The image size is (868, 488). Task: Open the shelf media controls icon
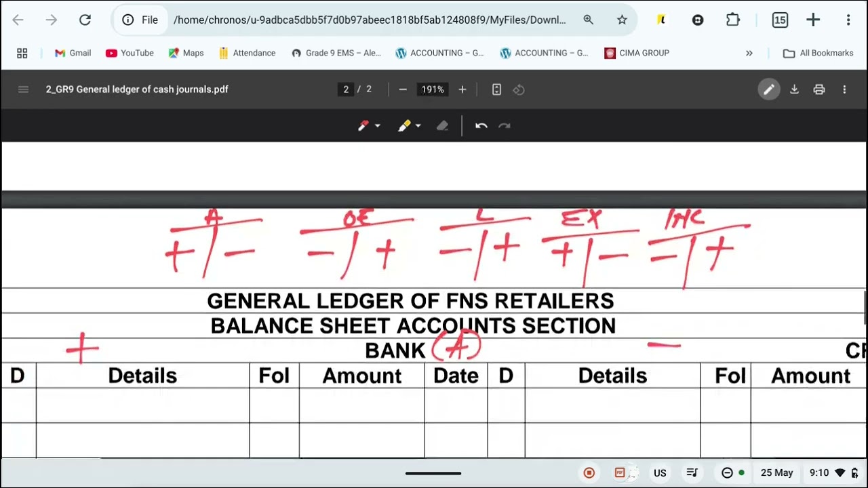pos(692,473)
